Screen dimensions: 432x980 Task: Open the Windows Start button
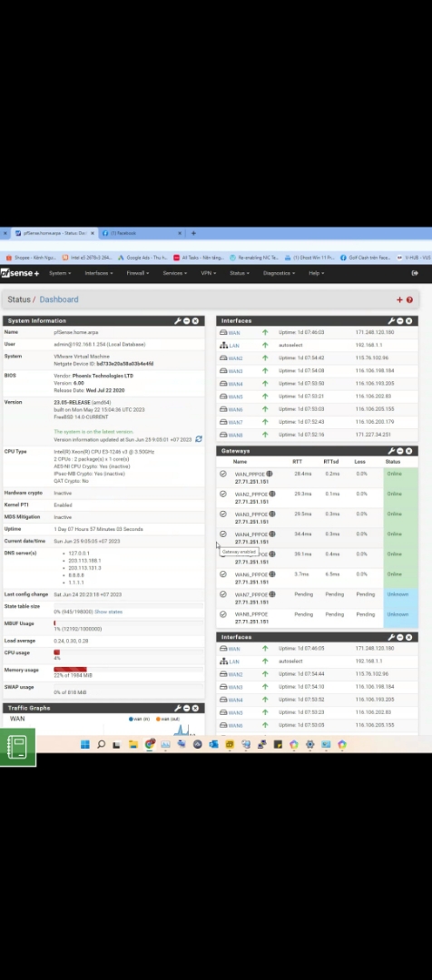[x=84, y=744]
